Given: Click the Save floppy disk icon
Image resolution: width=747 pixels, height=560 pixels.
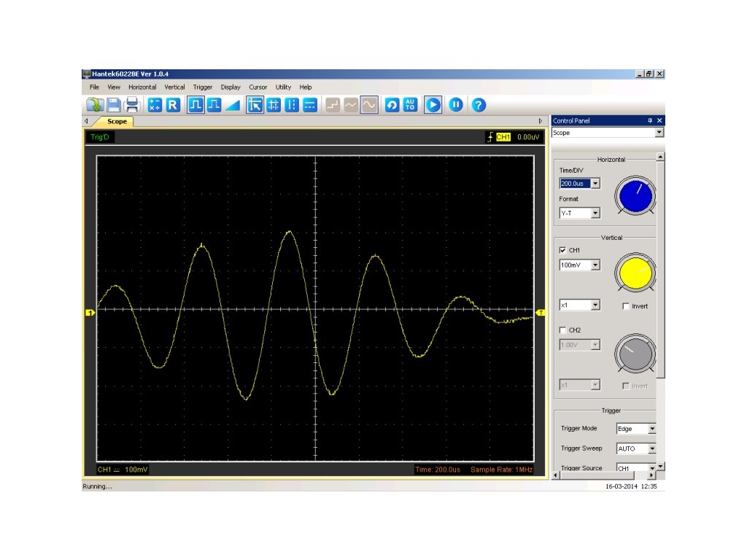Looking at the screenshot, I should click(x=115, y=105).
